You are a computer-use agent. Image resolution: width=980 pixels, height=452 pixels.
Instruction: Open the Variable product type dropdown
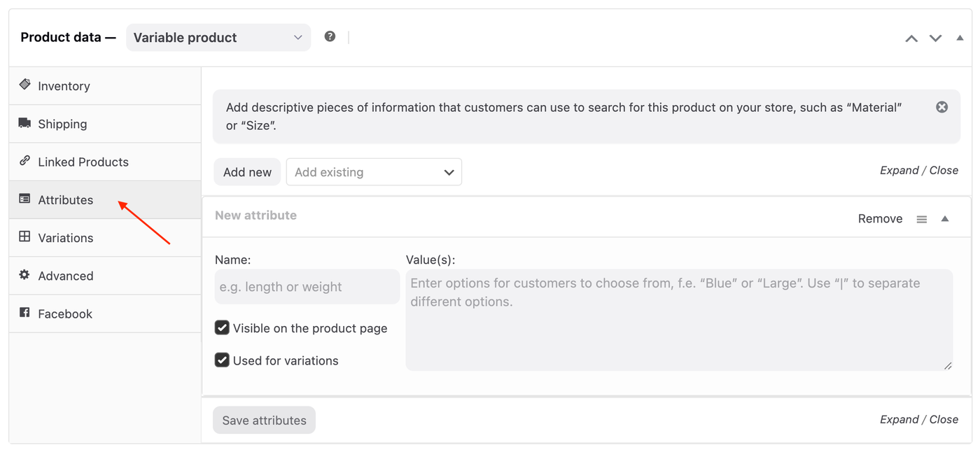click(x=218, y=38)
